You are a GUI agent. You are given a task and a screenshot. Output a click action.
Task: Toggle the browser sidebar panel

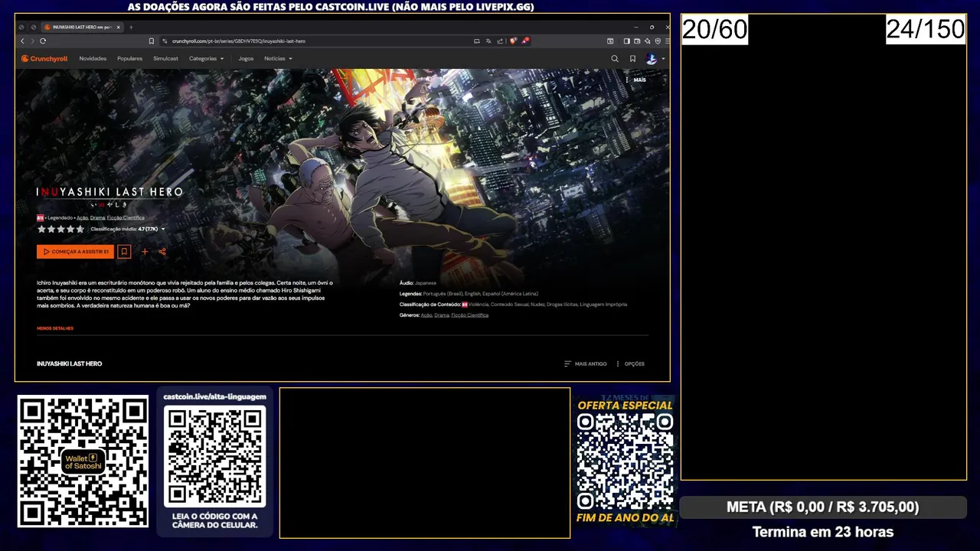click(626, 41)
